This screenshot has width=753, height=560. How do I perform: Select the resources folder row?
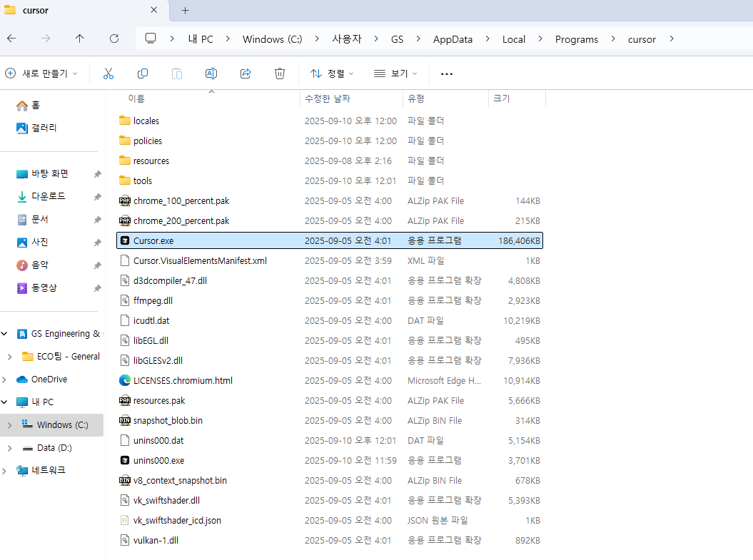click(330, 161)
